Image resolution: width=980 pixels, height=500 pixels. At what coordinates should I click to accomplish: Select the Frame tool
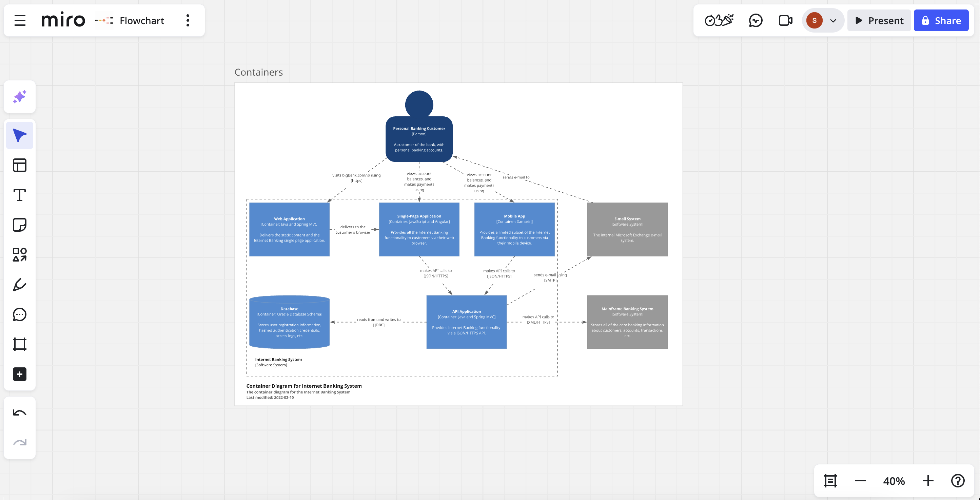tap(20, 344)
